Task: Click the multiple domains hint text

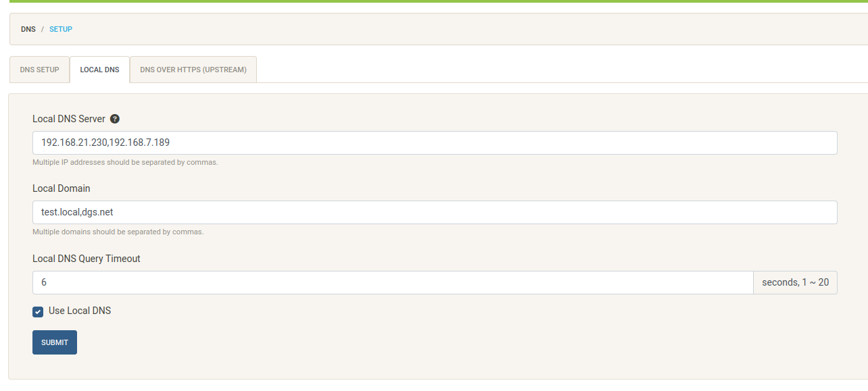Action: pos(118,232)
